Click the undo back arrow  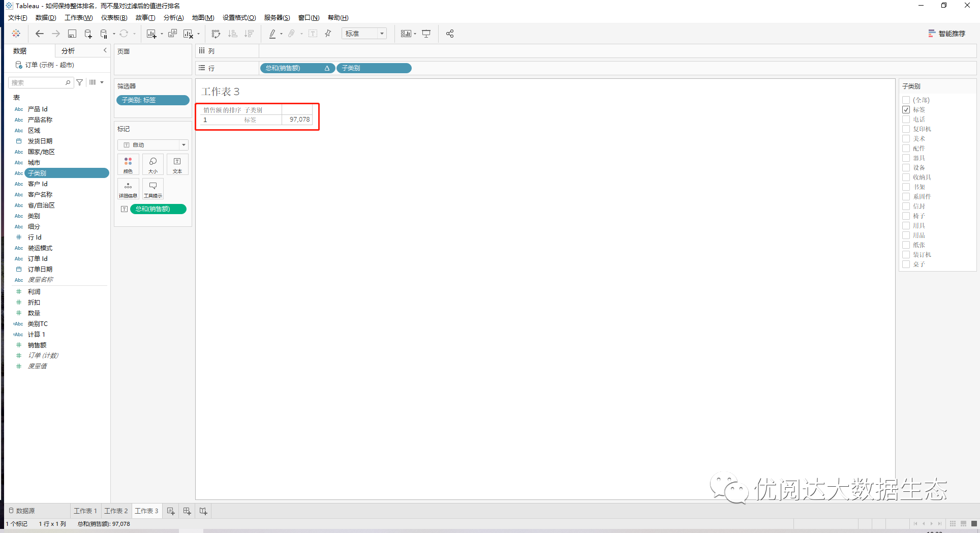point(40,34)
